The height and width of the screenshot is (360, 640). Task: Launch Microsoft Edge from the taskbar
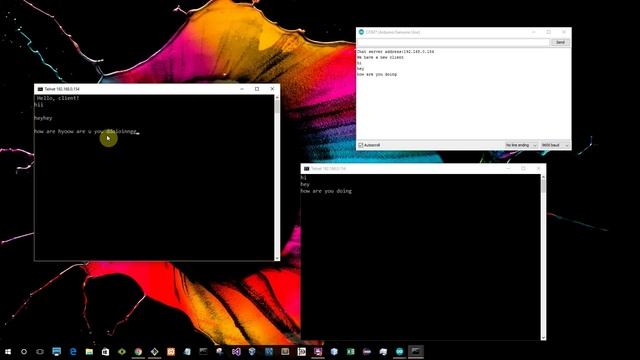pyautogui.click(x=73, y=351)
